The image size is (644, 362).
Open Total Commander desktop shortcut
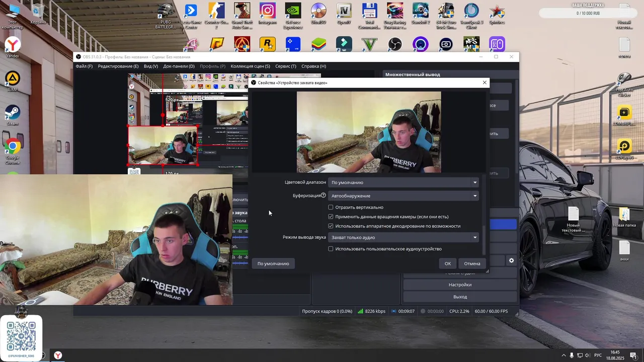click(369, 16)
